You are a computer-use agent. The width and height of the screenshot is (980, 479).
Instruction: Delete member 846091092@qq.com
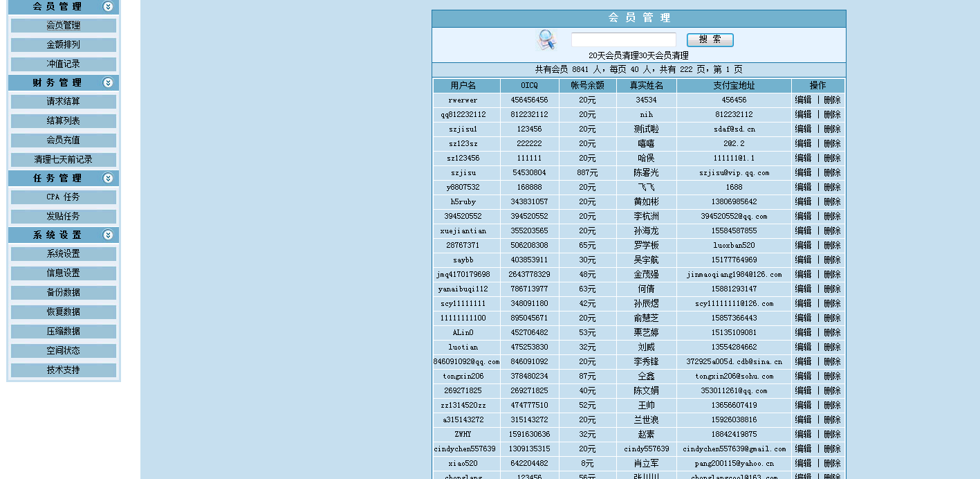tap(832, 362)
